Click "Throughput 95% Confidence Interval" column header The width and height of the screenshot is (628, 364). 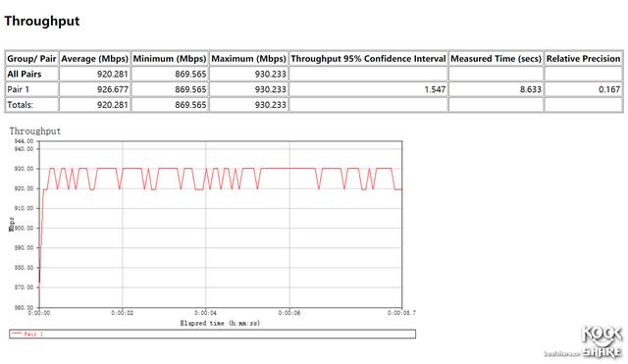tap(368, 59)
